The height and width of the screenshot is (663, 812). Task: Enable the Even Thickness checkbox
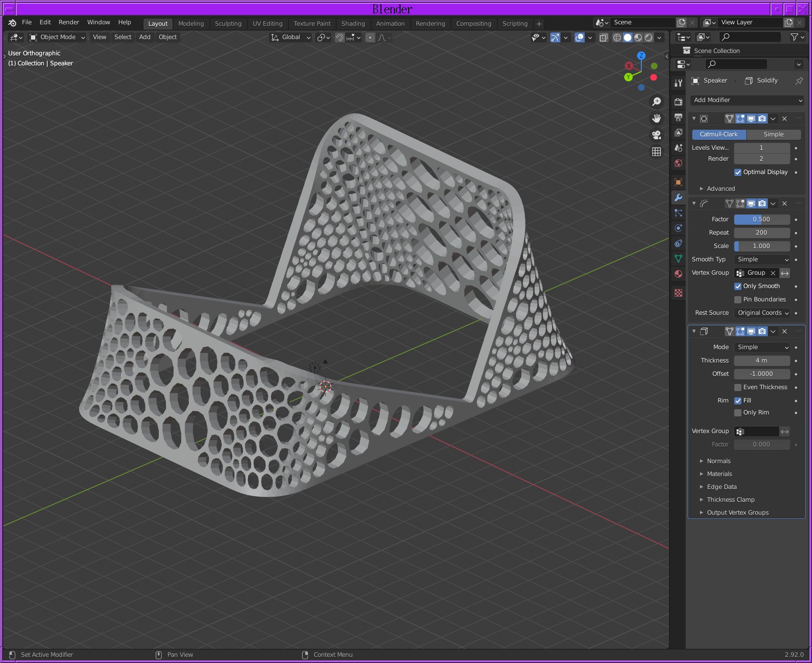738,387
